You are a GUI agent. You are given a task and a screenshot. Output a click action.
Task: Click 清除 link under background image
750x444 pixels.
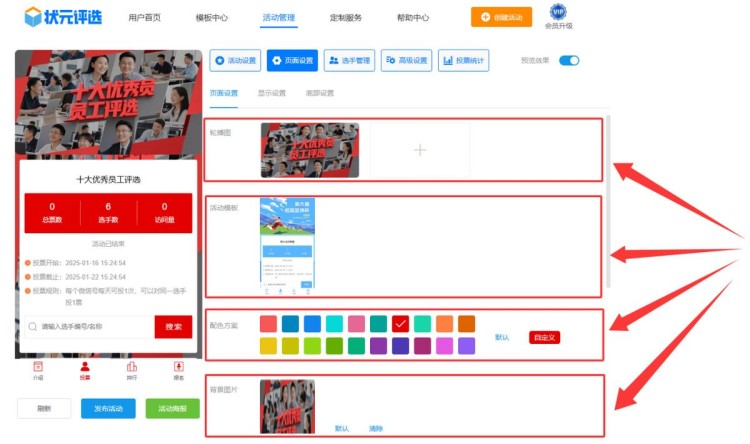tap(376, 428)
